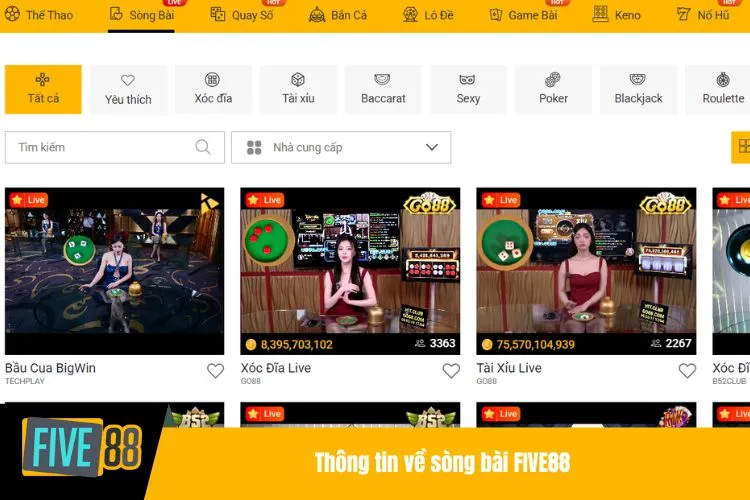Click the gold coin icon beside 75,570,104,939

coord(487,344)
